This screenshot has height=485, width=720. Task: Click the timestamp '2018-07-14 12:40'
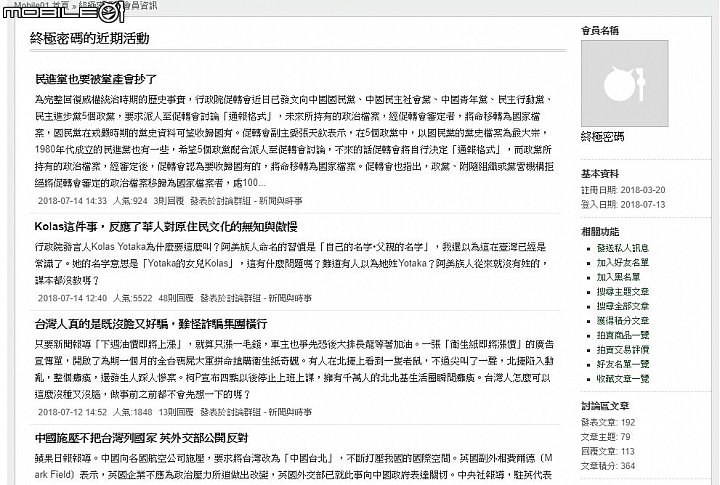[72, 298]
